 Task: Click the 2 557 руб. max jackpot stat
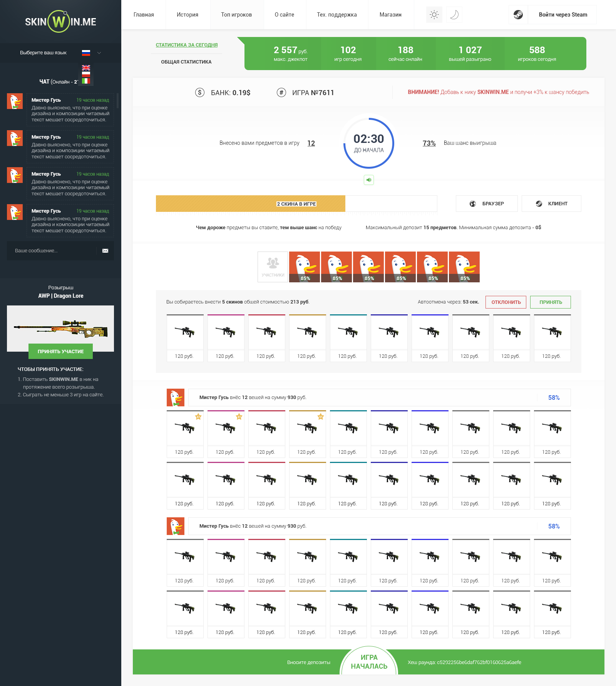290,54
